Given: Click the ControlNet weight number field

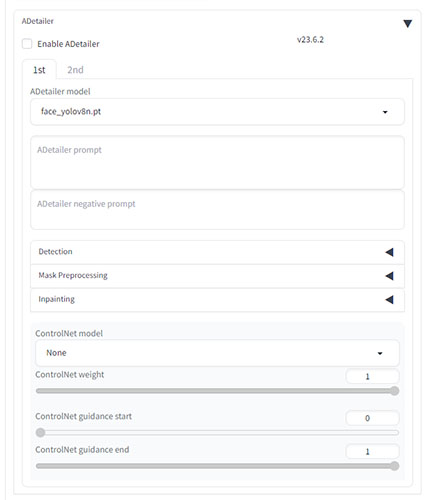Looking at the screenshot, I should click(372, 376).
